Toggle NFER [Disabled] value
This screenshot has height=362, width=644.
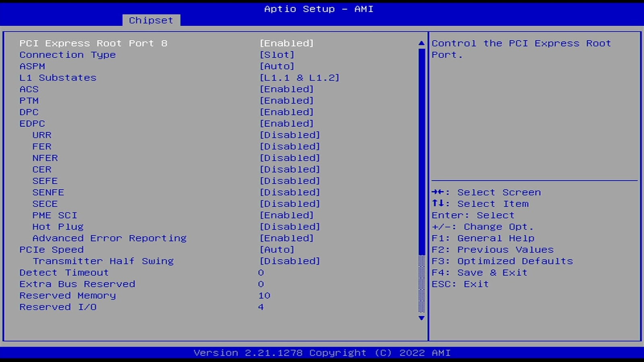(290, 158)
